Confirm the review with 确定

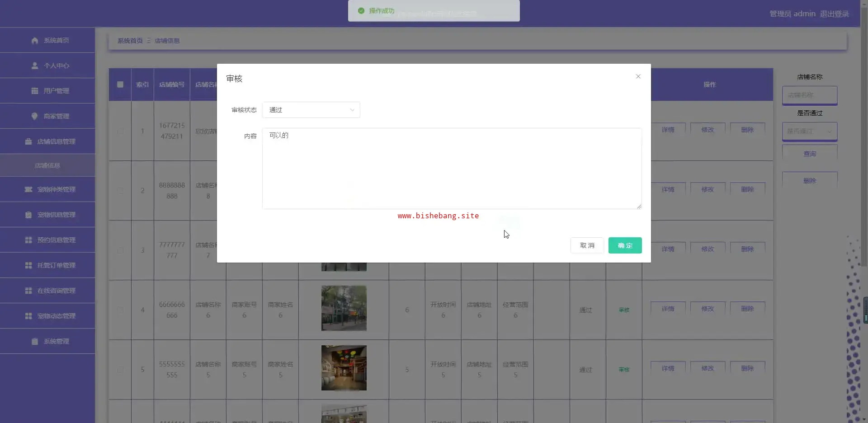pyautogui.click(x=625, y=245)
